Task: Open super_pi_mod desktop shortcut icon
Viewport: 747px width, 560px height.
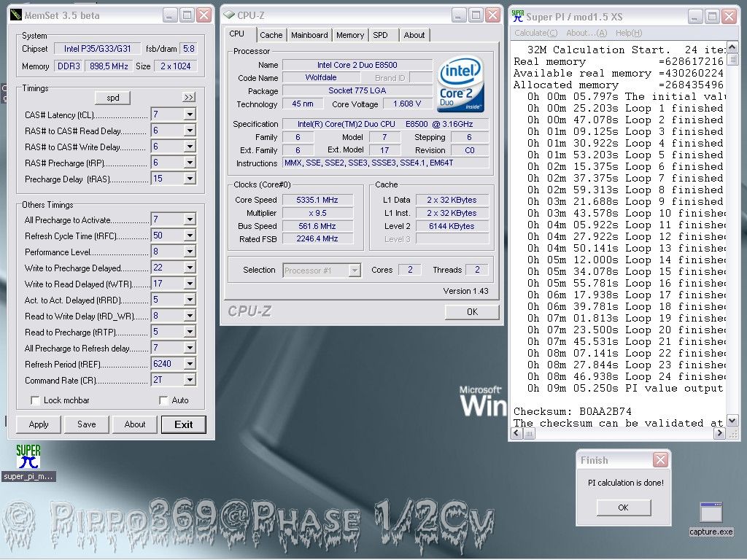Action: point(28,462)
